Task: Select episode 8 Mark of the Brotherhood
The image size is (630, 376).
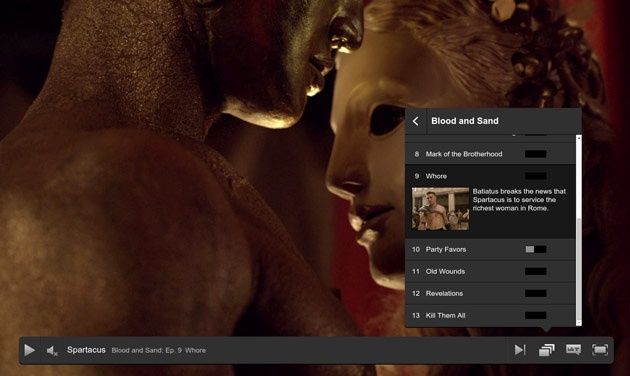Action: [490, 154]
